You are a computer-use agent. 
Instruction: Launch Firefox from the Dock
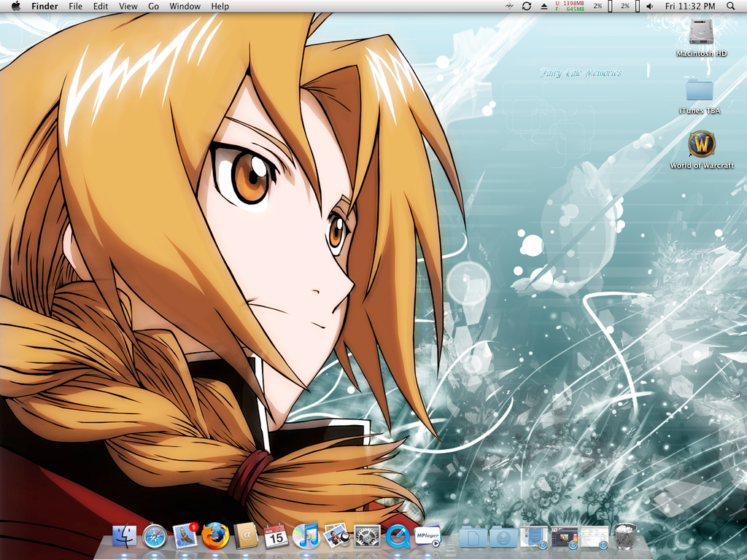click(x=215, y=536)
